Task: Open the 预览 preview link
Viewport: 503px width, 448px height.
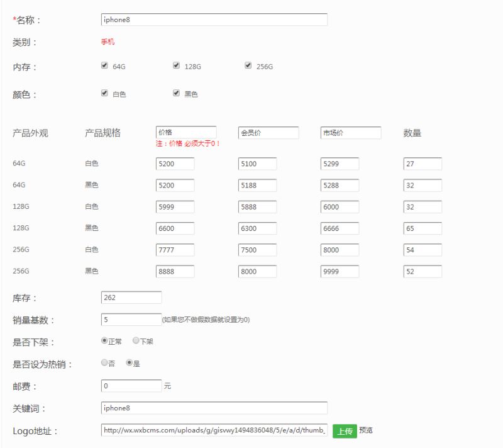Action: [366, 430]
